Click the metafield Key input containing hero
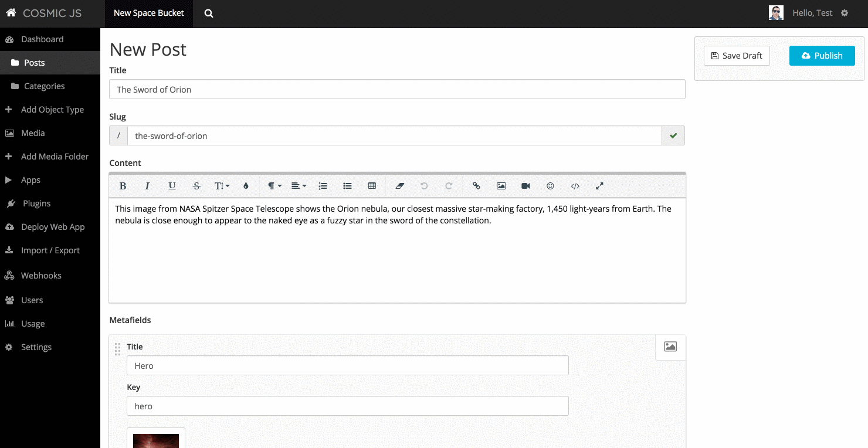The image size is (868, 448). [348, 406]
